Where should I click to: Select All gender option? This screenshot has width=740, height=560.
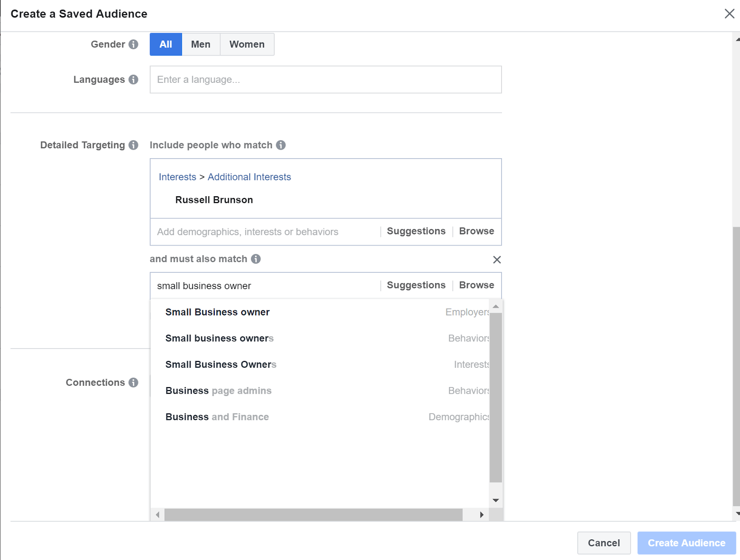click(x=166, y=44)
